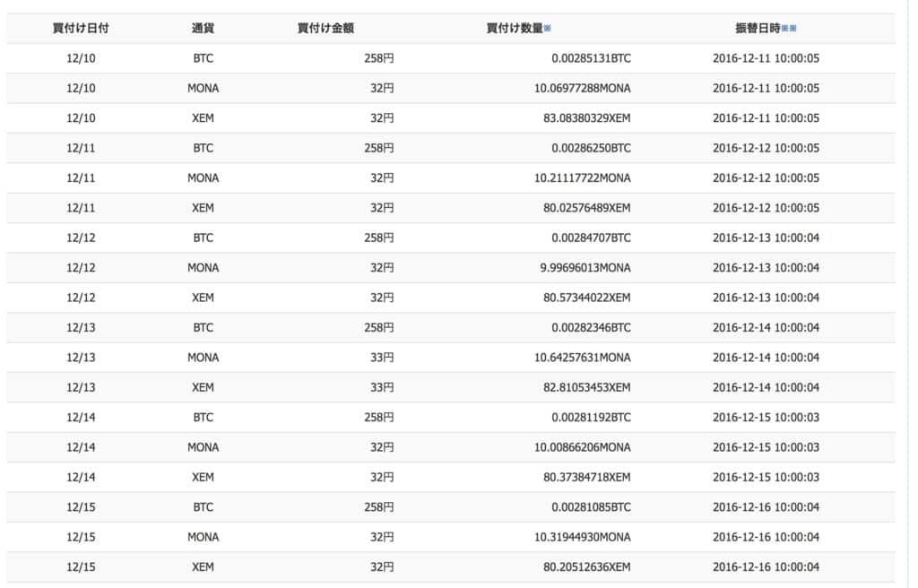Select quantity 10.00866206MONA

[583, 447]
